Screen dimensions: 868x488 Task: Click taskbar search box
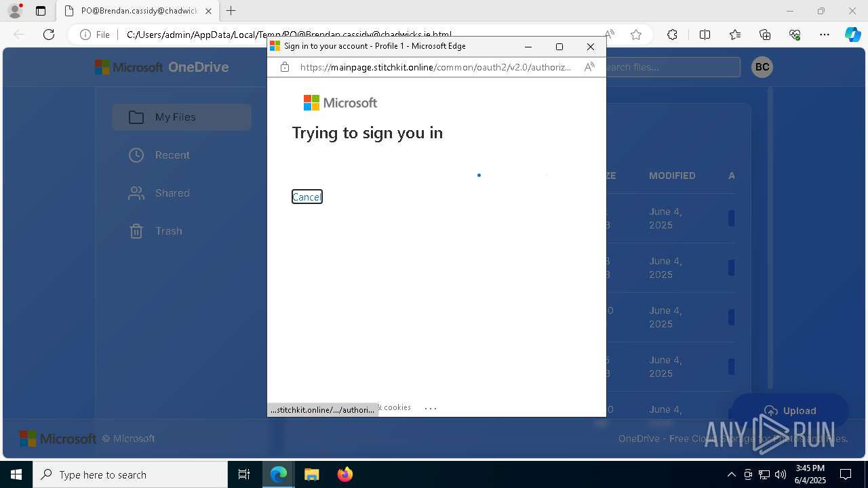130,474
